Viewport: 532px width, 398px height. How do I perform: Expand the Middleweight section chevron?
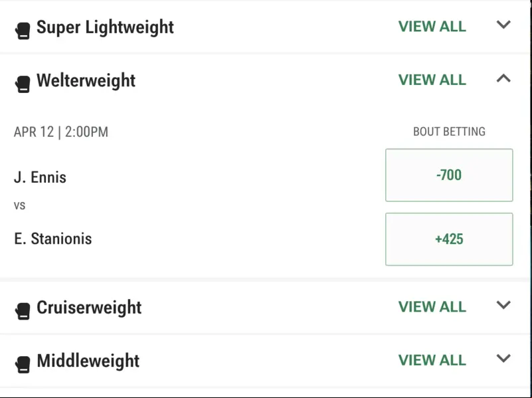coord(503,358)
